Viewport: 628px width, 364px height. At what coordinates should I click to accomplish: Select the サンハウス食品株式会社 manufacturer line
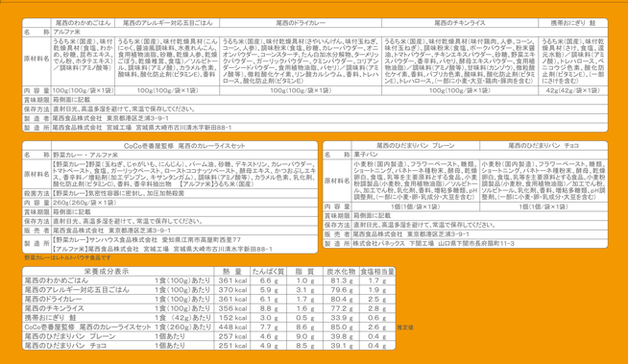[147, 239]
